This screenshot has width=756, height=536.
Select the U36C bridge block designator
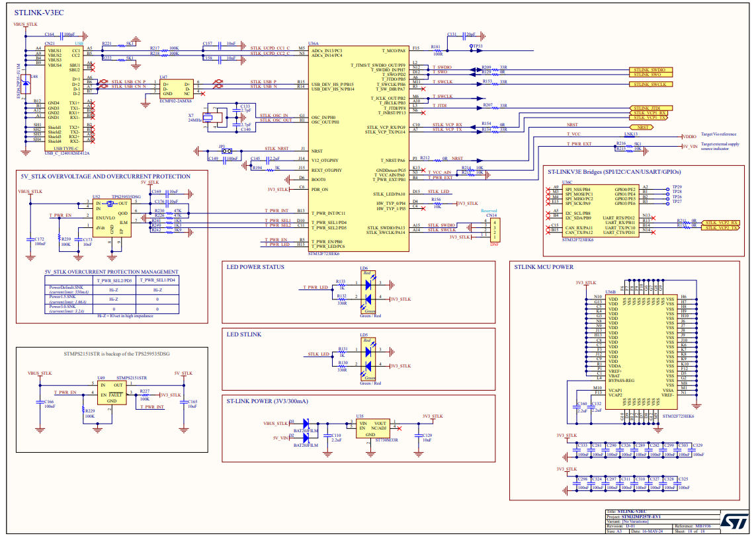point(567,182)
